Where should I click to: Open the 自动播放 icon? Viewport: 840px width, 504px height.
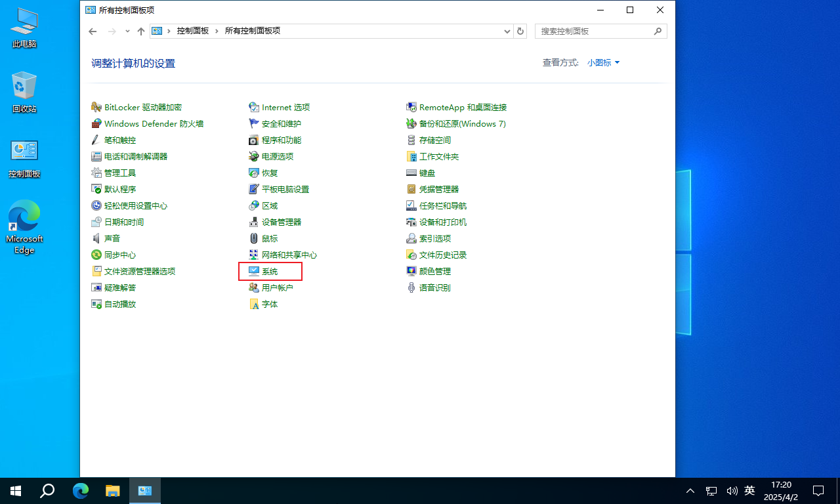point(96,304)
